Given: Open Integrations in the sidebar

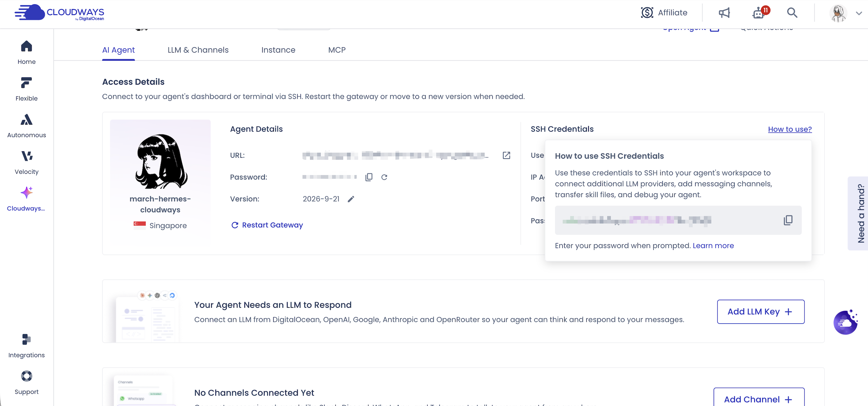Looking at the screenshot, I should [x=26, y=346].
